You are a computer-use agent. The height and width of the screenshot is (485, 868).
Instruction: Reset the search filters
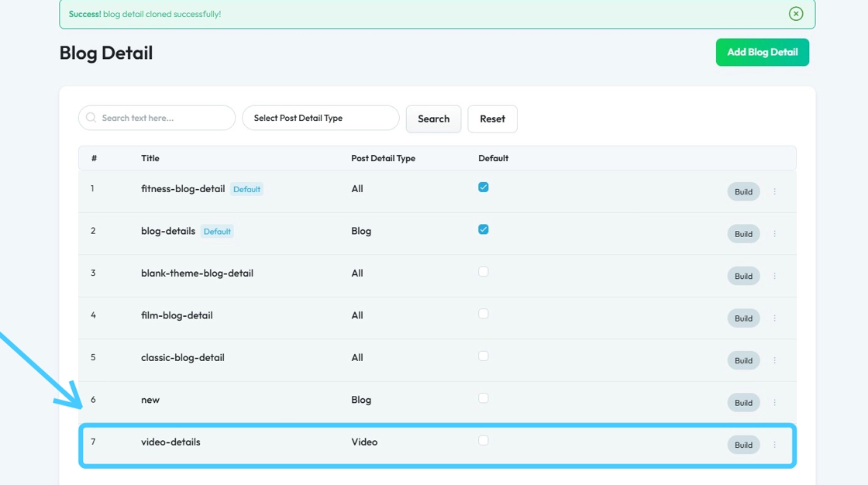[492, 119]
